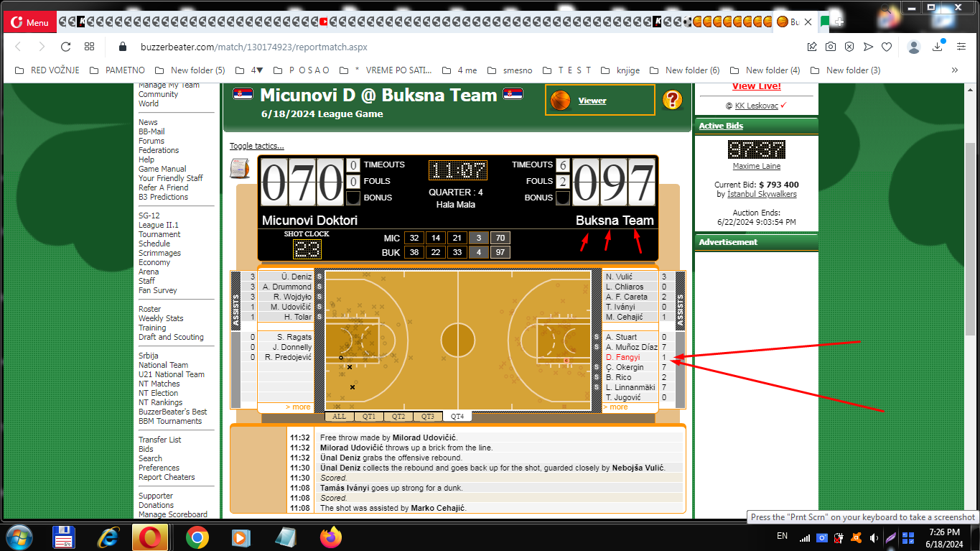Launch Firefox from the taskbar
This screenshot has width=980, height=551.
(331, 537)
